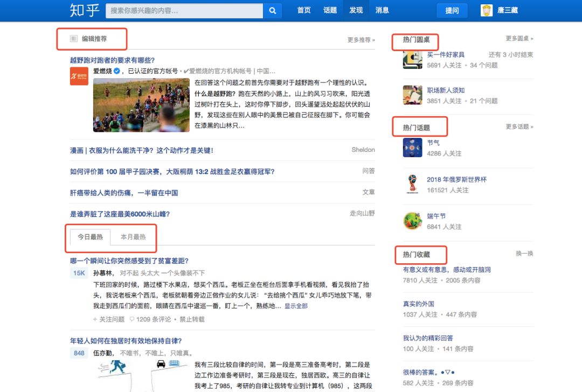
Task: Open the 消息 nav item
Action: [x=382, y=10]
